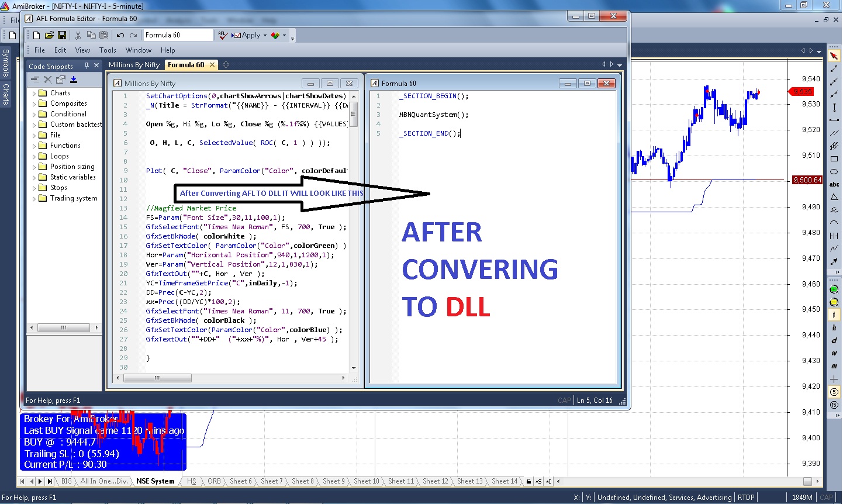Screen dimensions: 843x504
Task: Open the View menu
Action: point(82,50)
